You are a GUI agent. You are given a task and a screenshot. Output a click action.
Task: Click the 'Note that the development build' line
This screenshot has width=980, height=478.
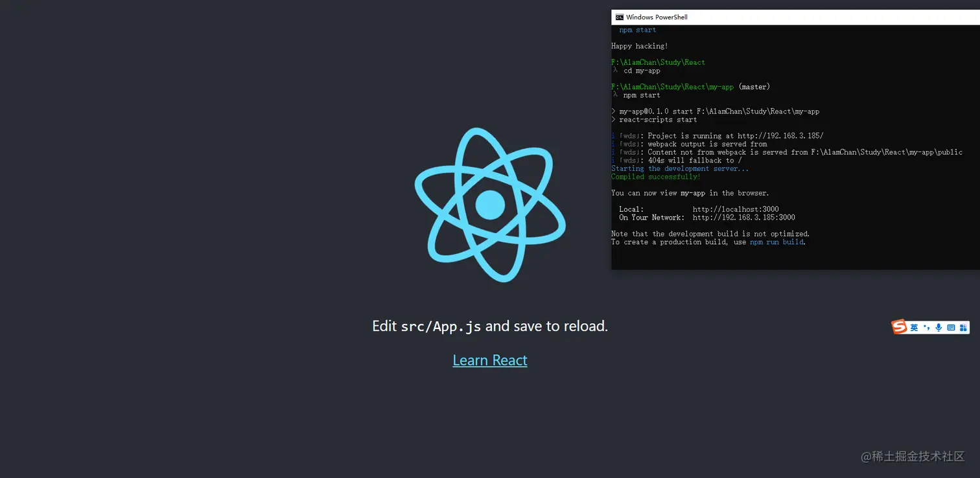pos(710,234)
